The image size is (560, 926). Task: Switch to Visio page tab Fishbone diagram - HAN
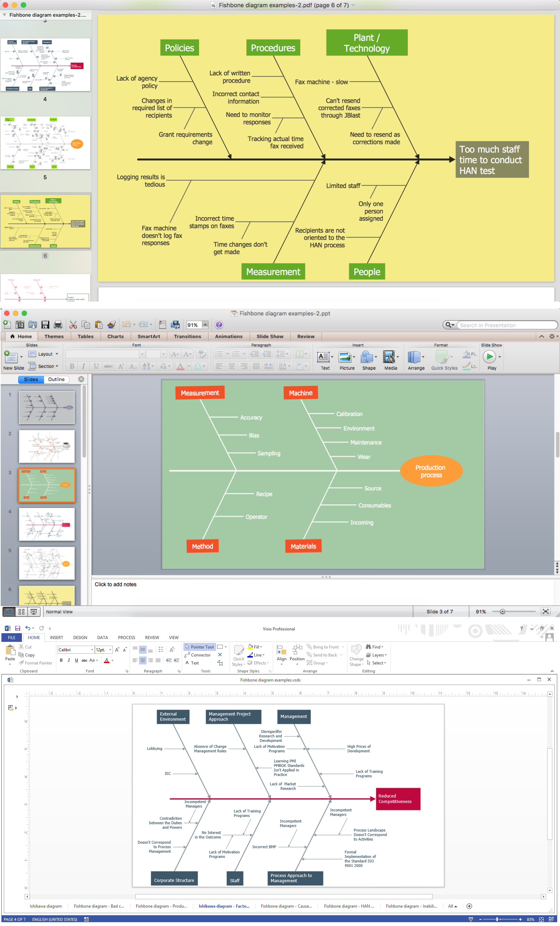[349, 906]
